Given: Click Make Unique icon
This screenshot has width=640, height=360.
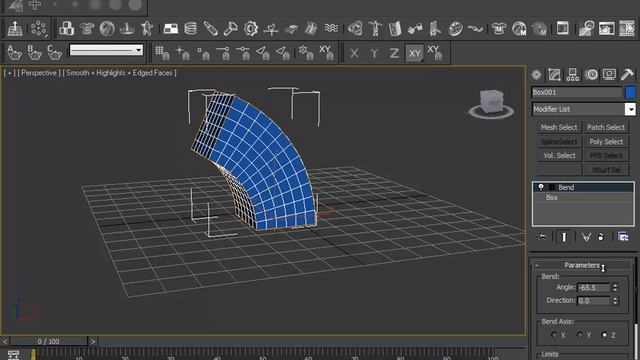Looking at the screenshot, I should pos(586,237).
